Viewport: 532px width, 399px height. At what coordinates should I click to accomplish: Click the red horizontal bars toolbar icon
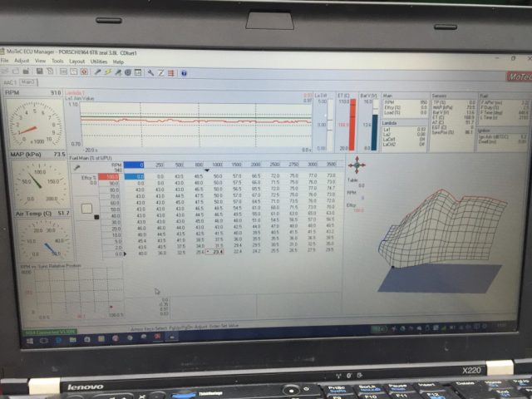tap(171, 73)
